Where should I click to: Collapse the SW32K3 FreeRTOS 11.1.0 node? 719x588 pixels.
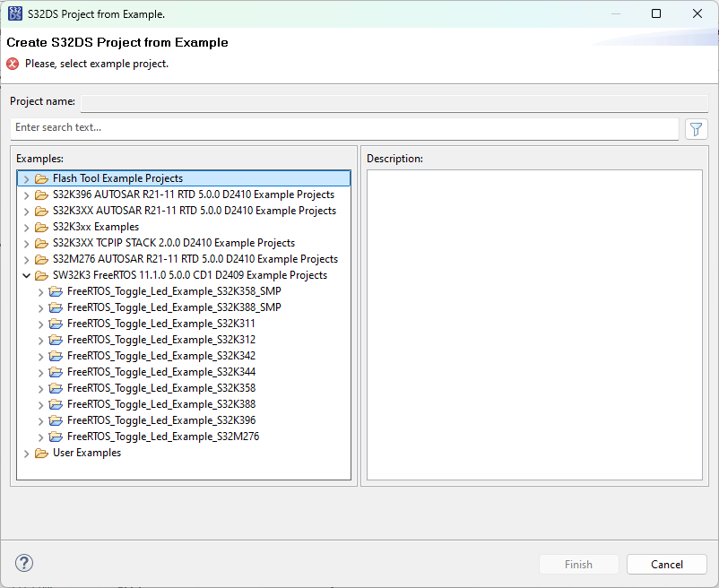tap(26, 275)
